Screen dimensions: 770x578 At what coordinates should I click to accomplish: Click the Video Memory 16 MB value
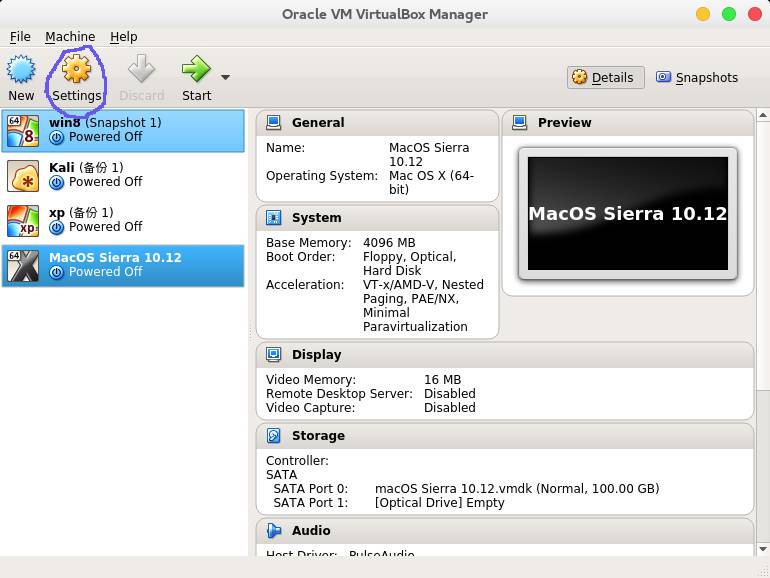point(442,380)
